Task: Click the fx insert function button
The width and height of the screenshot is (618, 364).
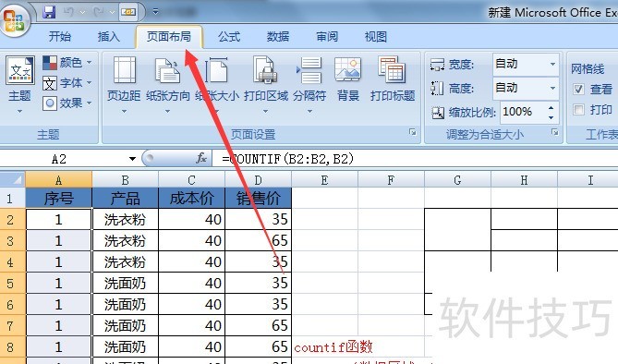Action: (x=201, y=159)
